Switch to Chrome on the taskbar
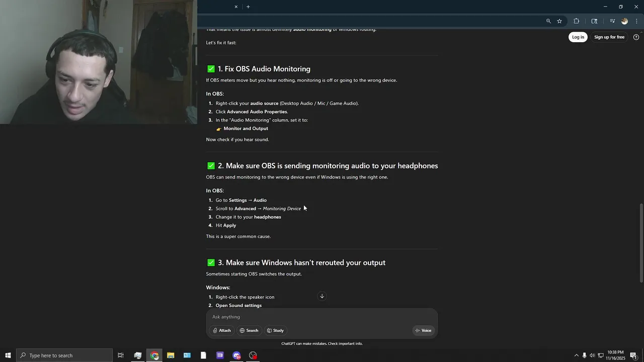The image size is (644, 362). tap(154, 355)
